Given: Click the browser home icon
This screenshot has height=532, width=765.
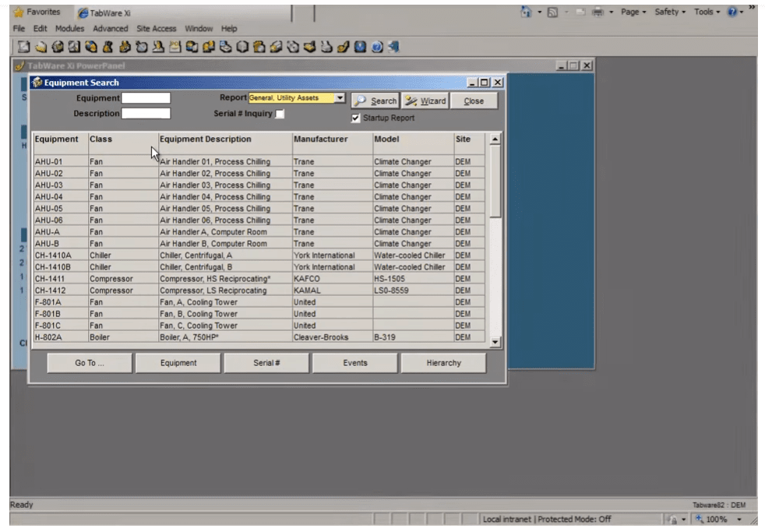Looking at the screenshot, I should [527, 12].
